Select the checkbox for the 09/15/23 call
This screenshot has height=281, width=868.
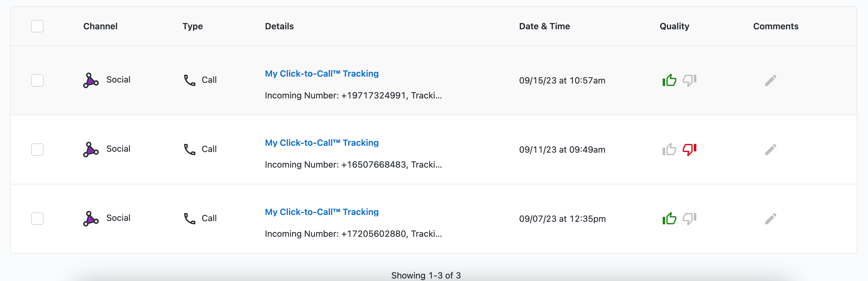coord(37,80)
